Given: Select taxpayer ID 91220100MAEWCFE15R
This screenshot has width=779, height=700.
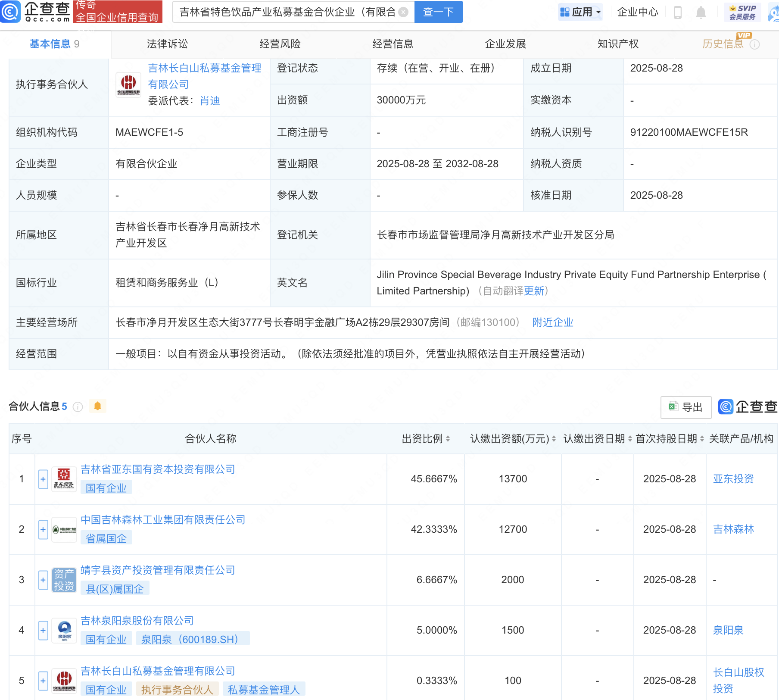Looking at the screenshot, I should [x=689, y=132].
